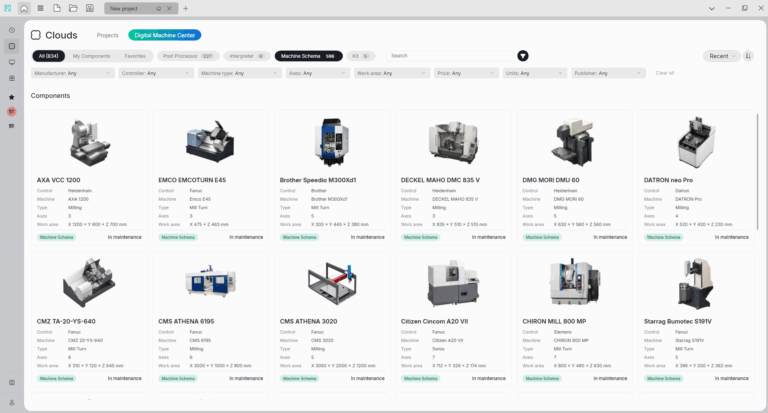Open the monitor icon in left sidebar
Image resolution: width=768 pixels, height=413 pixels.
pos(12,62)
